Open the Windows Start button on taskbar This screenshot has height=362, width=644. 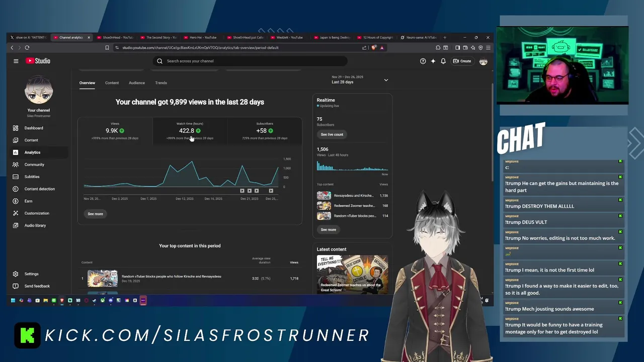click(x=13, y=301)
